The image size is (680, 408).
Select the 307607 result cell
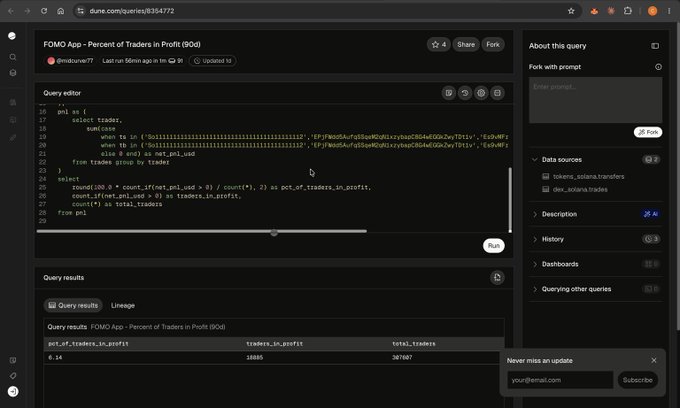pyautogui.click(x=402, y=358)
